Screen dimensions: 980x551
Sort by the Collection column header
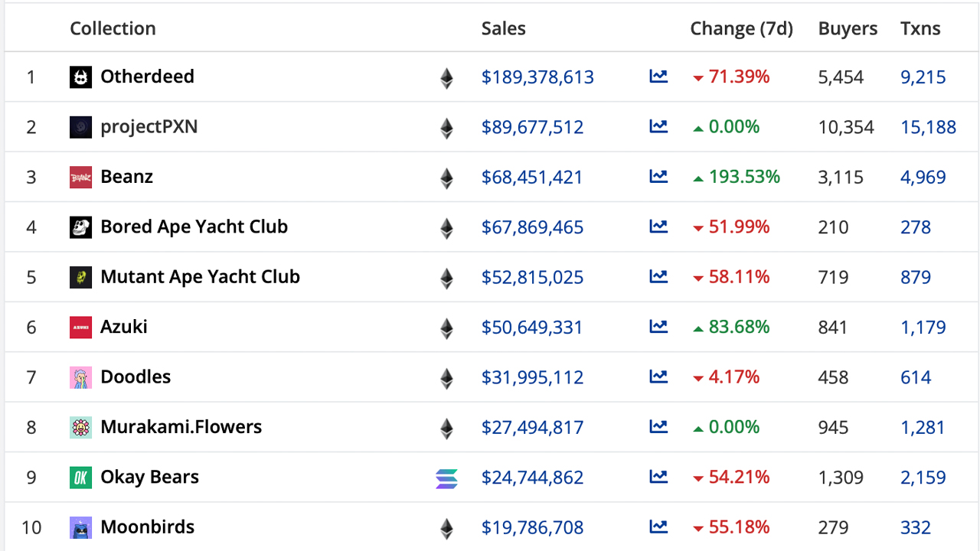(x=113, y=28)
